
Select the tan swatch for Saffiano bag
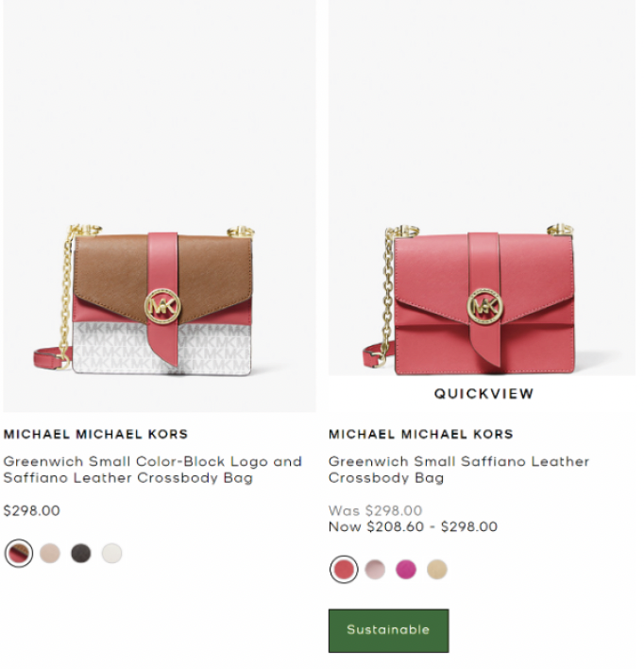[437, 570]
